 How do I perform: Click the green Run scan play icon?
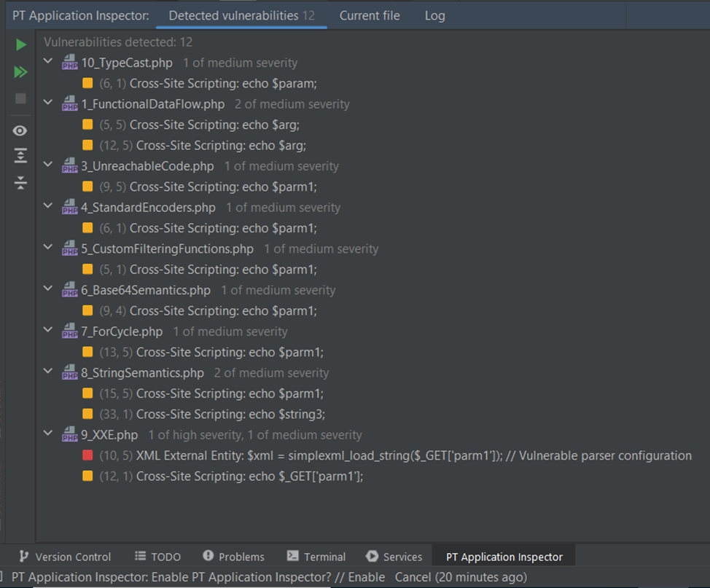click(x=21, y=45)
